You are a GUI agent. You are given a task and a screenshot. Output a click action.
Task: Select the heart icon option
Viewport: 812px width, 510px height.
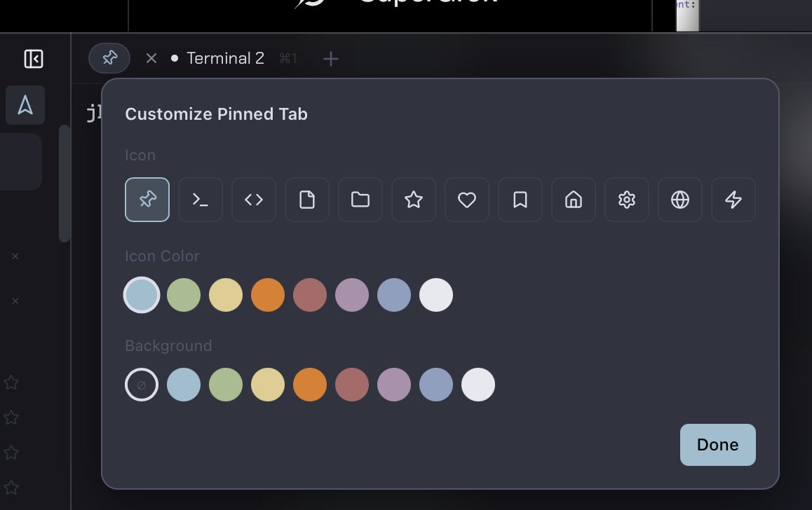tap(467, 200)
